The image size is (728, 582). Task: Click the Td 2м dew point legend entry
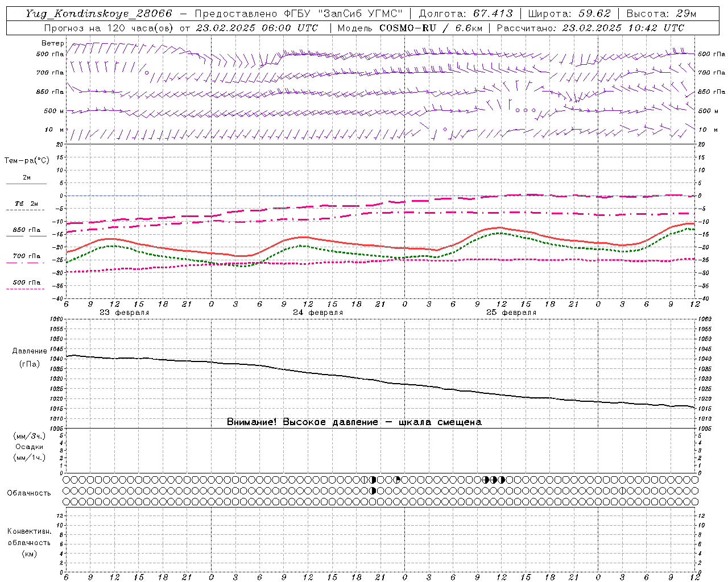tap(26, 203)
